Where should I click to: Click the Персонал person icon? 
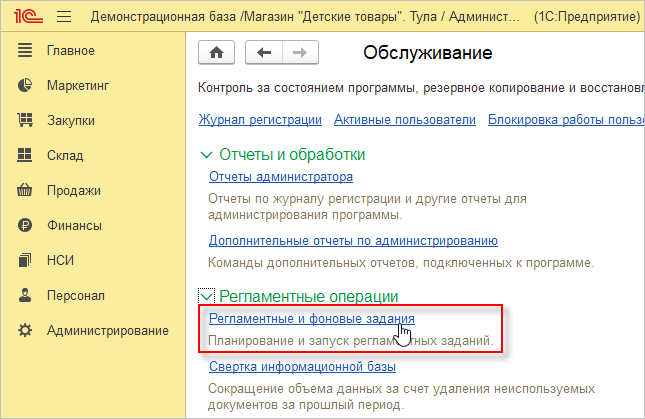point(26,295)
